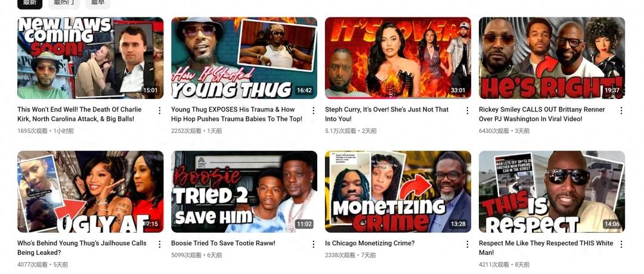This screenshot has height=274, width=644.
Task: Open 'Steph Curry, It's Over' title link
Action: (386, 114)
